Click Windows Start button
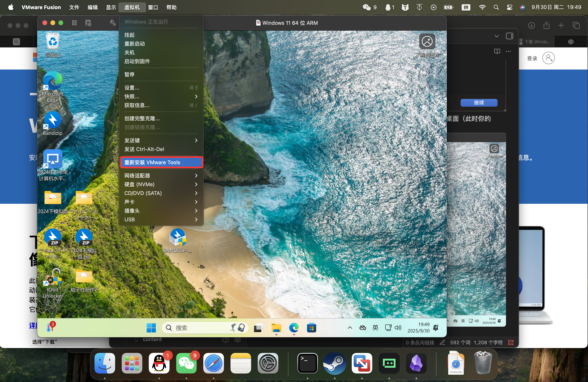 click(151, 328)
